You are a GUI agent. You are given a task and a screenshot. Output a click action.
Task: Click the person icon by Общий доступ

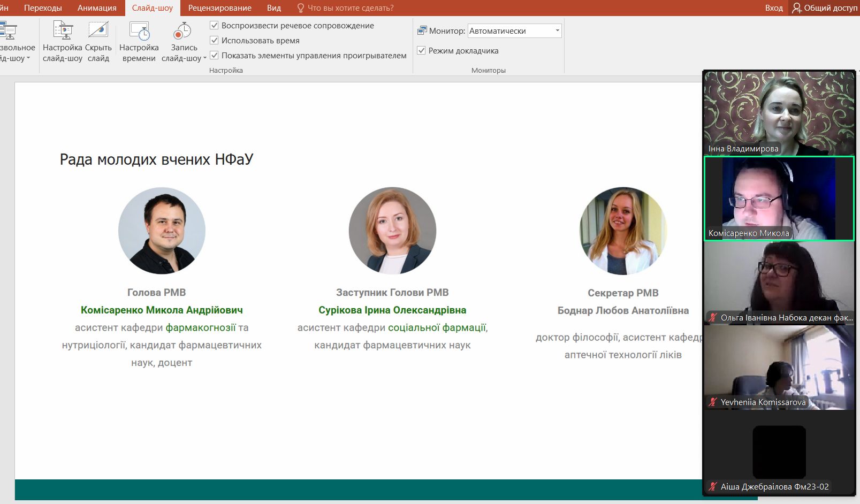(x=797, y=8)
